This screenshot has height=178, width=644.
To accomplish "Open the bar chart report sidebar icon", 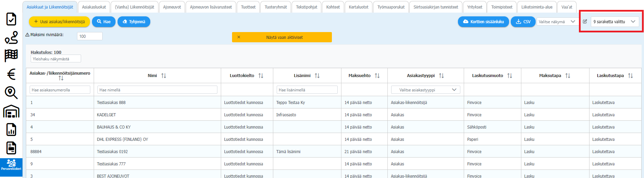I will click(x=11, y=130).
